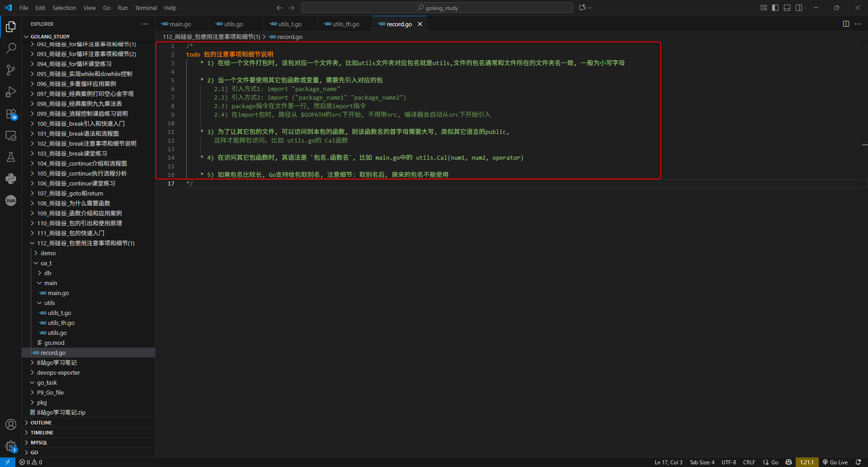Open the File menu

(x=24, y=8)
